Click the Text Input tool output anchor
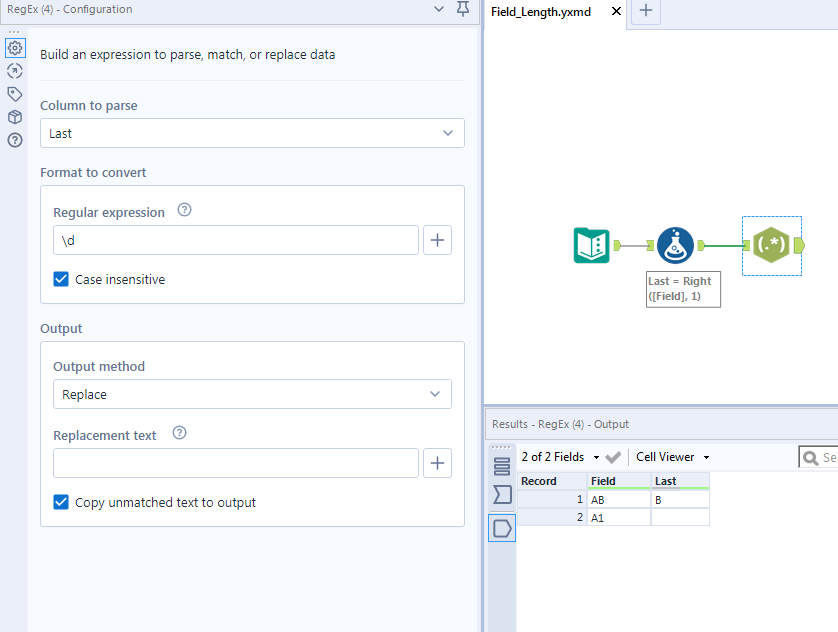Image resolution: width=838 pixels, height=632 pixels. [x=617, y=246]
